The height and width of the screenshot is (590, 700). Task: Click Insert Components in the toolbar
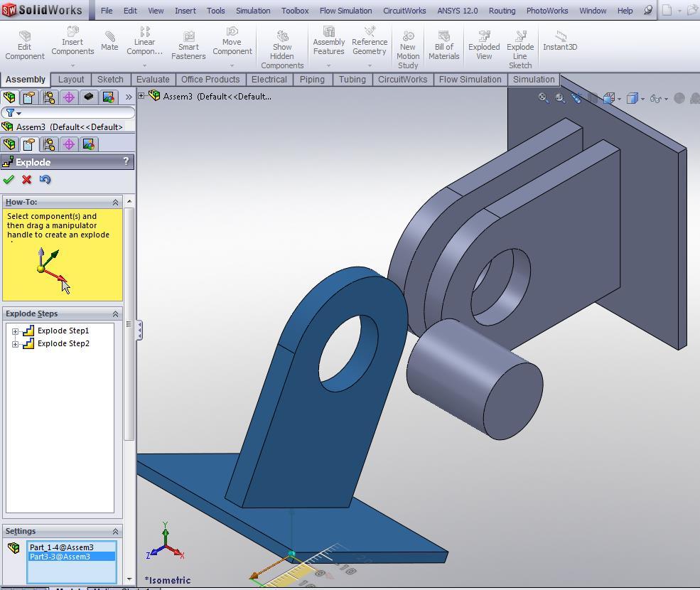pyautogui.click(x=72, y=41)
